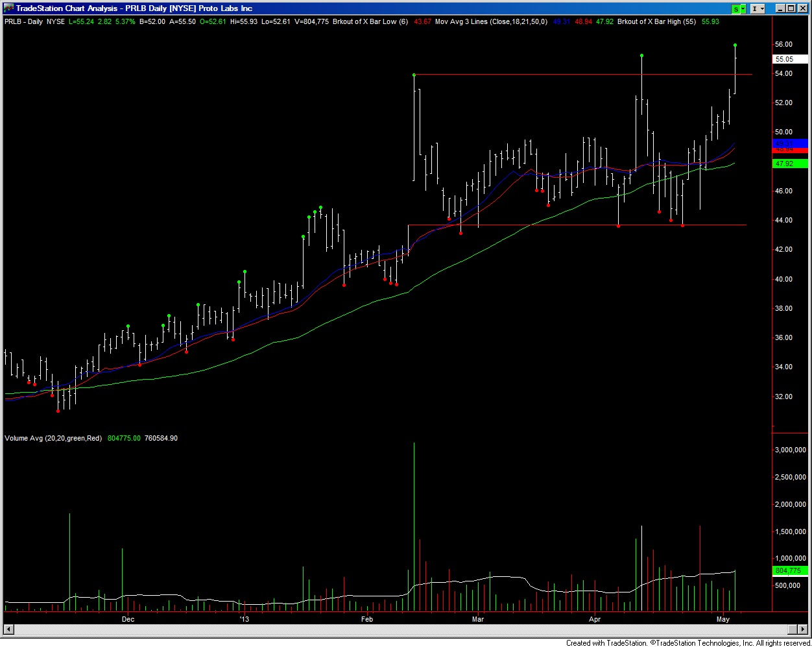This screenshot has width=812, height=647.
Task: Click the horizontal scrollbar track under the chart
Action: coord(401,629)
